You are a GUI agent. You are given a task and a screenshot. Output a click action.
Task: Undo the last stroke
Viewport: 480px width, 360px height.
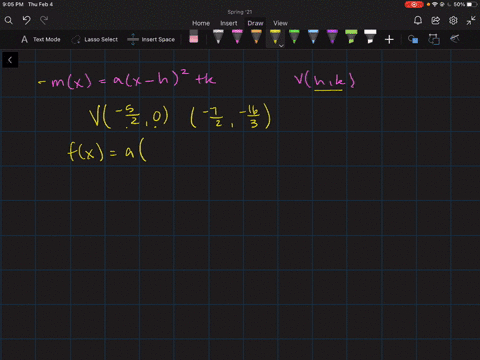pos(26,21)
